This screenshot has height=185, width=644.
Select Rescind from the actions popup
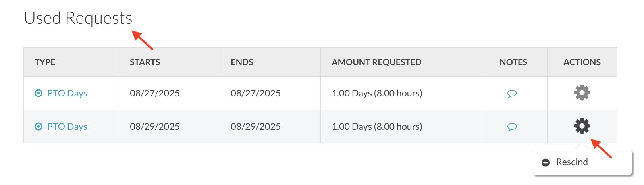[572, 162]
